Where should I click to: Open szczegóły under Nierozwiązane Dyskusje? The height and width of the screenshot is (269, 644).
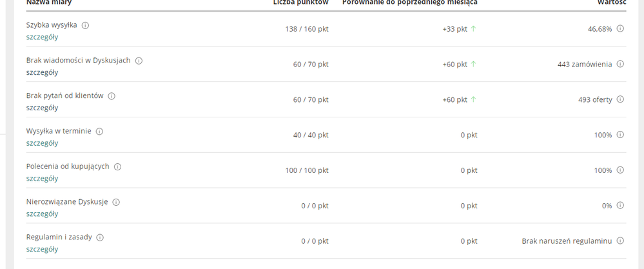[x=43, y=214]
